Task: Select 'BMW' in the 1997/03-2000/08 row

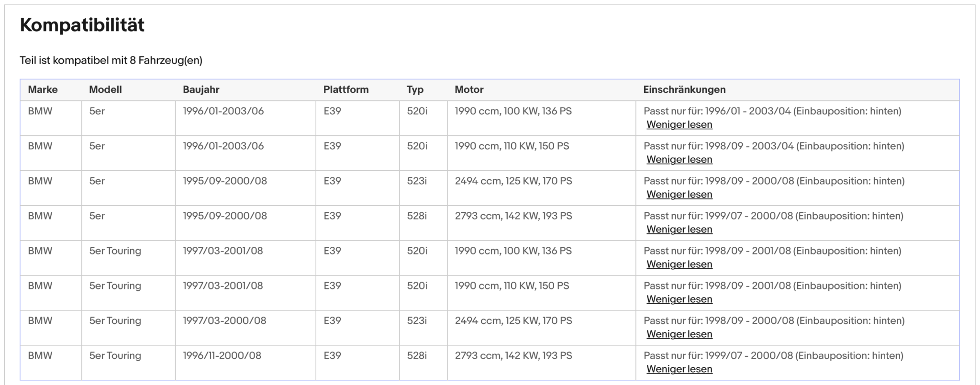Action: (40, 320)
